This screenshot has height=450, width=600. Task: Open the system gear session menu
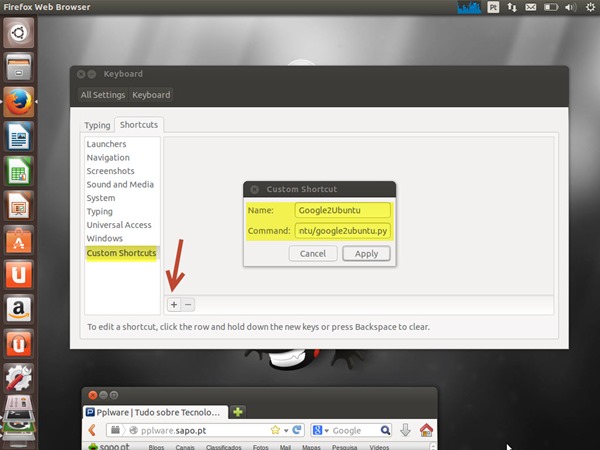[590, 7]
